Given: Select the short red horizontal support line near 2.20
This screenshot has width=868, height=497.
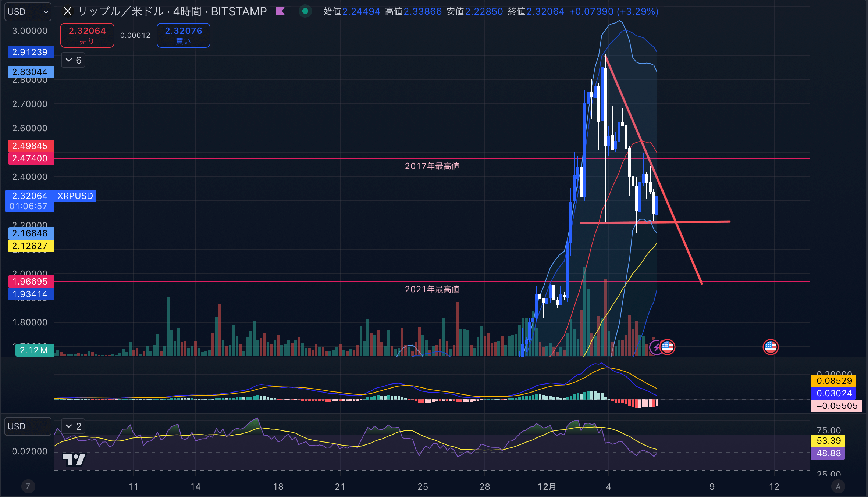Looking at the screenshot, I should (x=655, y=222).
